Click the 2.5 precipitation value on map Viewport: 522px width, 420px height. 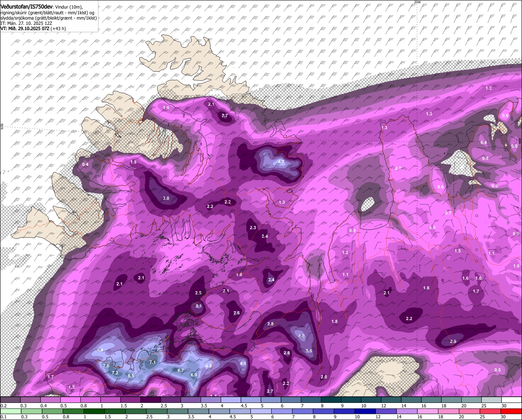[x=198, y=293]
